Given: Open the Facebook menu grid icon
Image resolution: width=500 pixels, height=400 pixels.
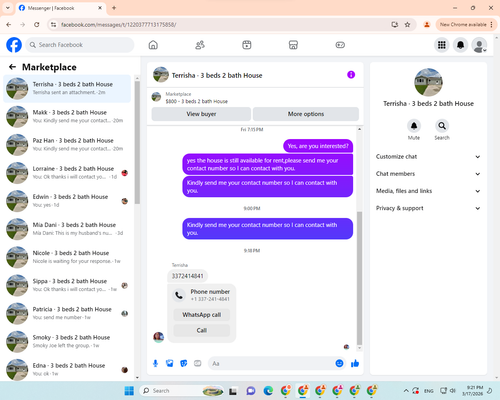Looking at the screenshot, I should (x=442, y=45).
